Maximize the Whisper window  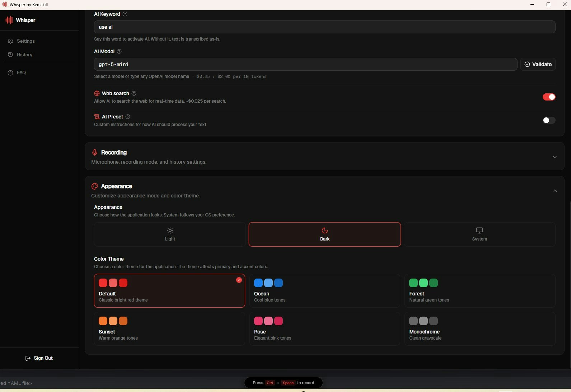tap(548, 4)
